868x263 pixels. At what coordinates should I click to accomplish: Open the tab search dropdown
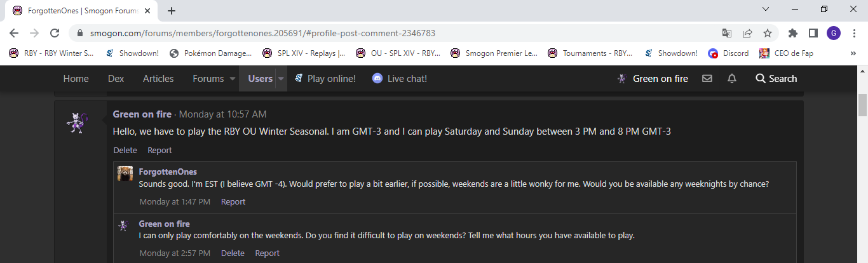(766, 10)
